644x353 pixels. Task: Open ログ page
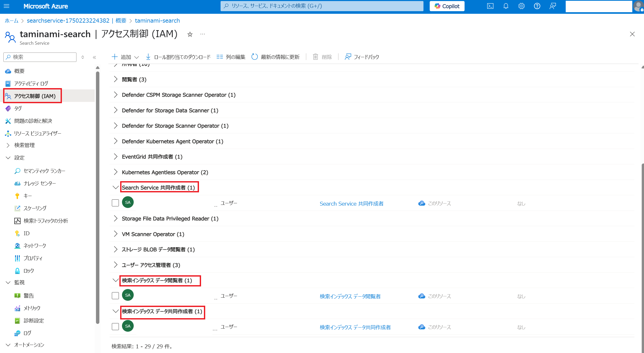[27, 333]
